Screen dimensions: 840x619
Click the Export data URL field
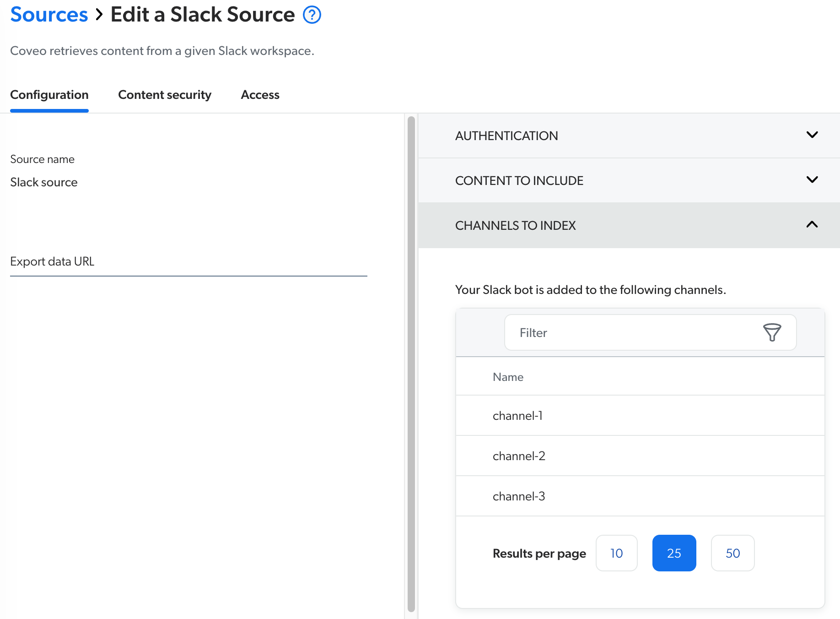point(188,262)
